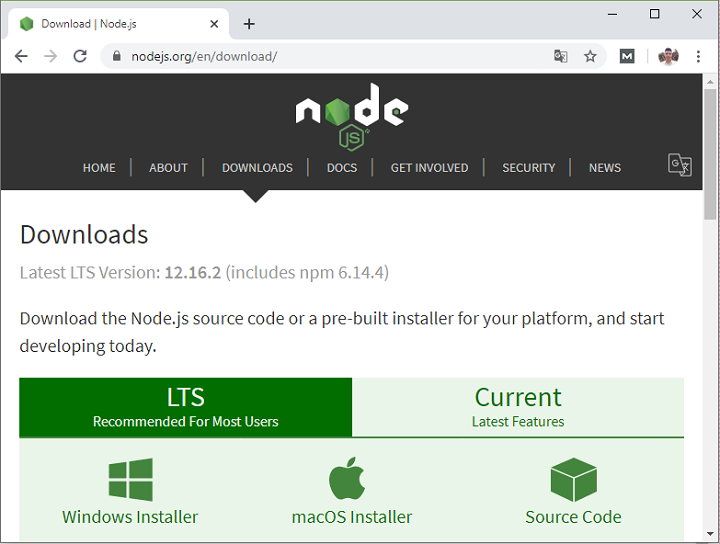Screen dimensions: 720x544
Task: Click the version number 12.16.2
Action: [193, 272]
